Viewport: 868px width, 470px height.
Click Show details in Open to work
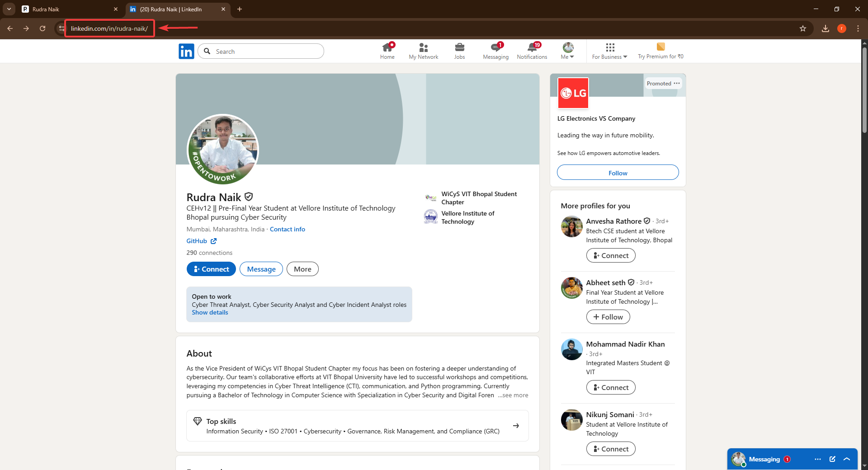[x=210, y=312]
